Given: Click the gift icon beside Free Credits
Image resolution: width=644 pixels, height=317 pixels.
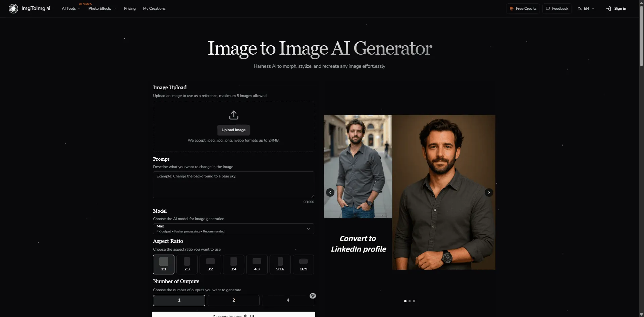Looking at the screenshot, I should coord(512,8).
